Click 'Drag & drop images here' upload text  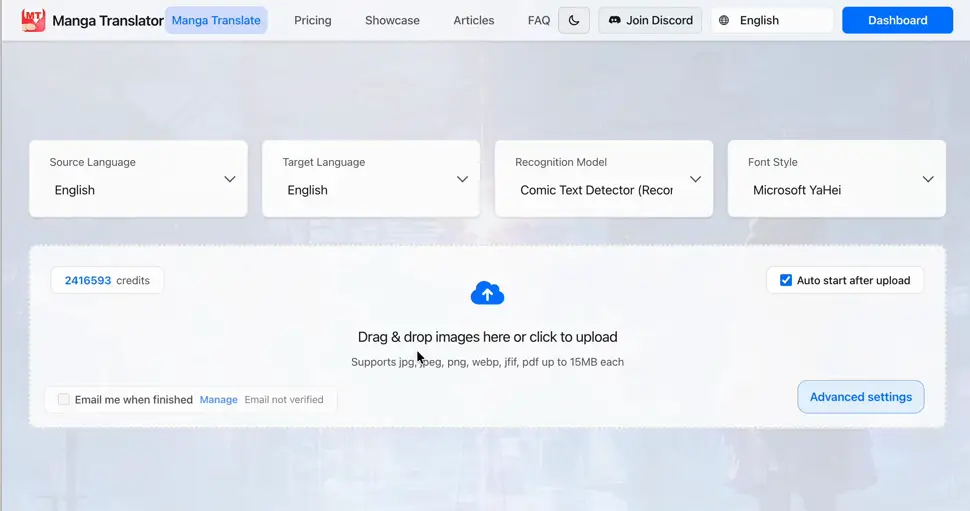tap(487, 337)
